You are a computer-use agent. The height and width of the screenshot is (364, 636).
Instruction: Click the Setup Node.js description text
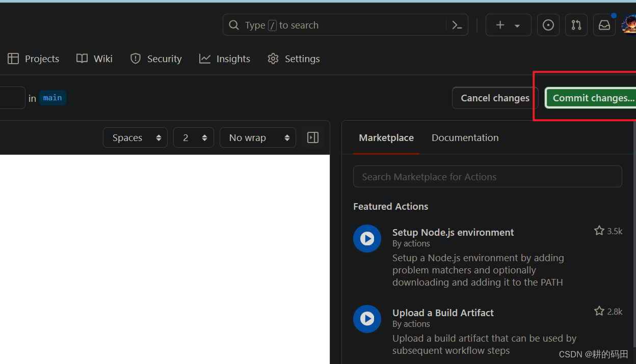pyautogui.click(x=478, y=270)
